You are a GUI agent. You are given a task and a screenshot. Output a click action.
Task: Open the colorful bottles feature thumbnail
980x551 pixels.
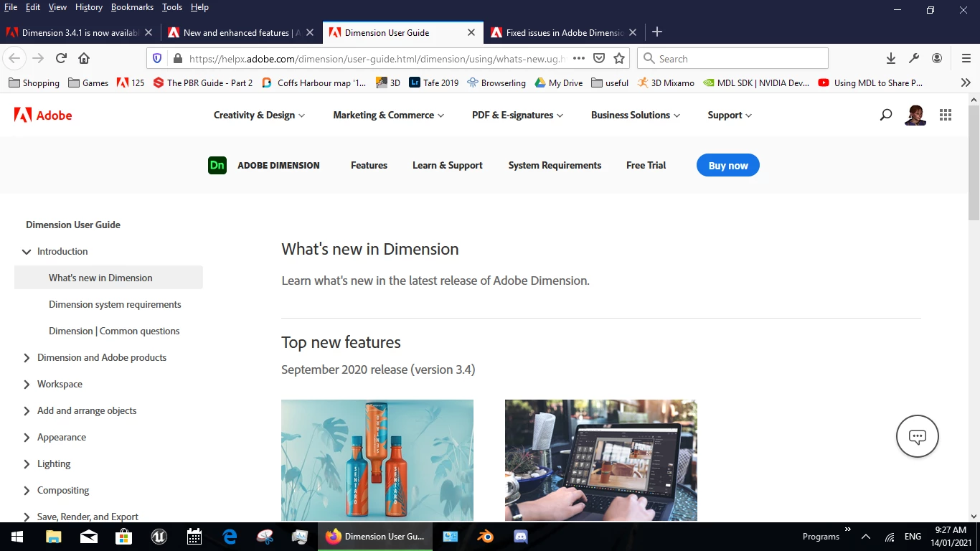tap(377, 460)
